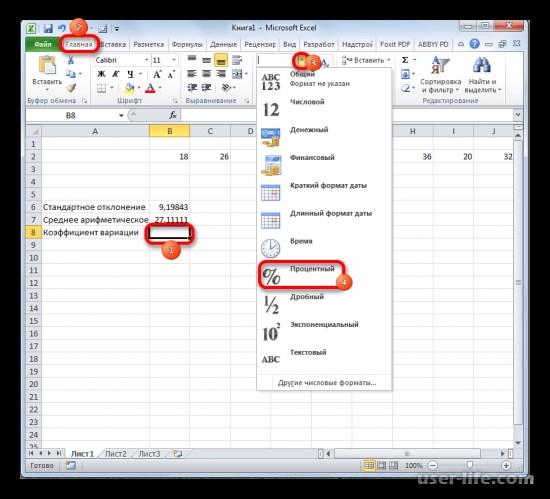Expand the Name Box dropdown arrow
The image size is (550, 499).
[x=121, y=115]
